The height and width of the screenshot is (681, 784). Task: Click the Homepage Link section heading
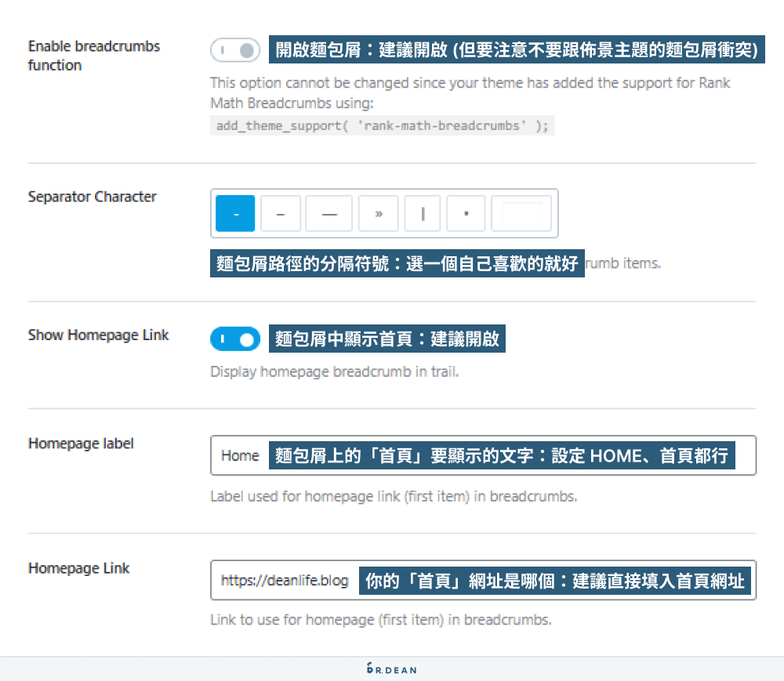coord(78,568)
